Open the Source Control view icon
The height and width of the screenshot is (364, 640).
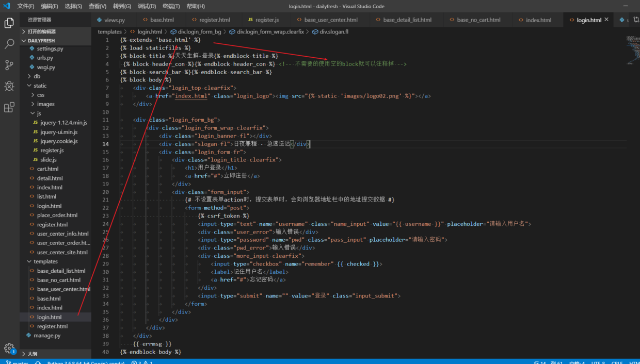(x=9, y=65)
